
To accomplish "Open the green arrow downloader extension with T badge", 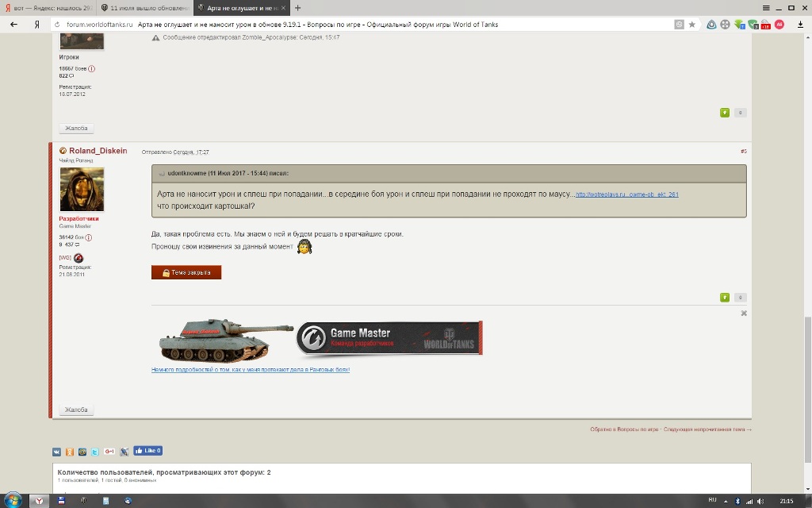I will (x=740, y=25).
